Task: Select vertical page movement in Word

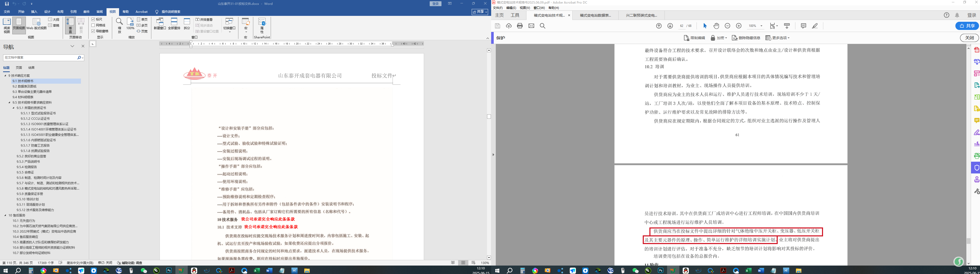Action: [70, 25]
